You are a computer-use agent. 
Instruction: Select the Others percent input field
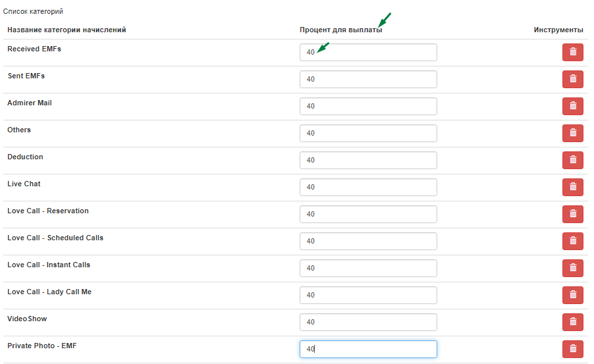coord(368,134)
